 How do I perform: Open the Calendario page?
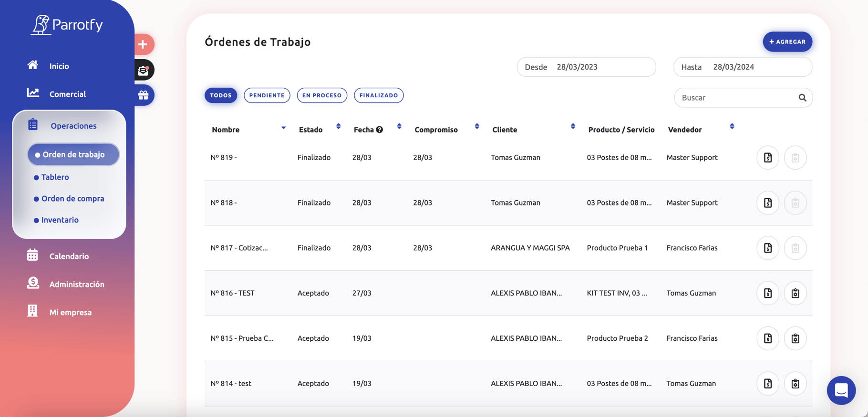69,256
